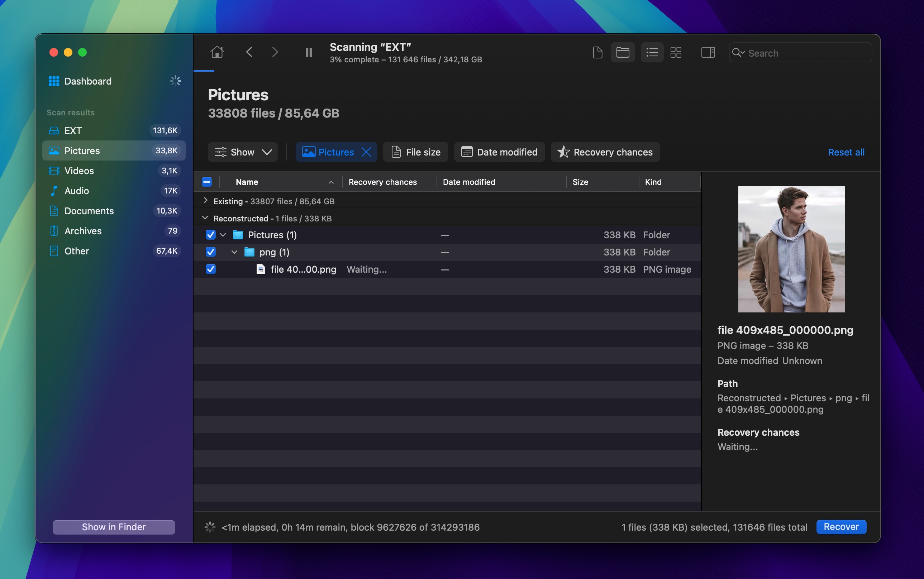The width and height of the screenshot is (924, 579).
Task: Click Show in Finder button
Action: (x=114, y=527)
